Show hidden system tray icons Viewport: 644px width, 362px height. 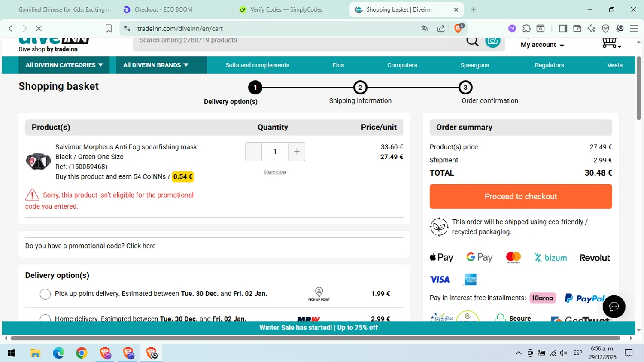(x=519, y=353)
